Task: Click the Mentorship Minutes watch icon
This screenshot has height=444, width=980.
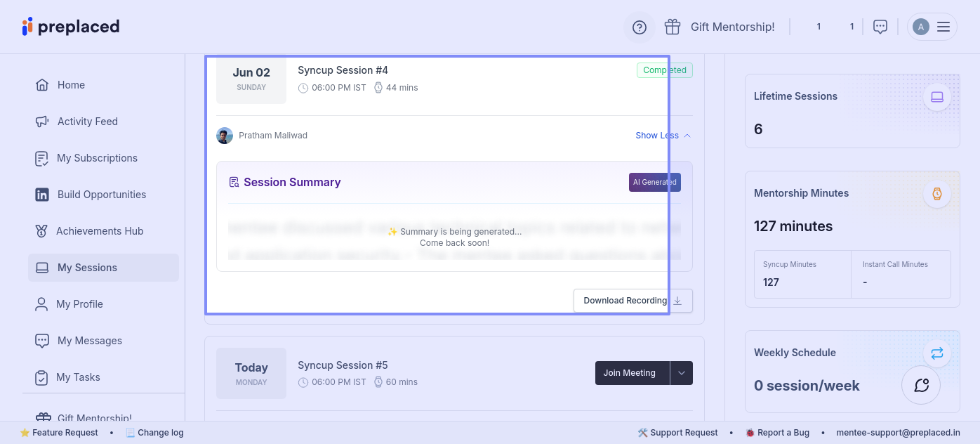Action: [937, 194]
